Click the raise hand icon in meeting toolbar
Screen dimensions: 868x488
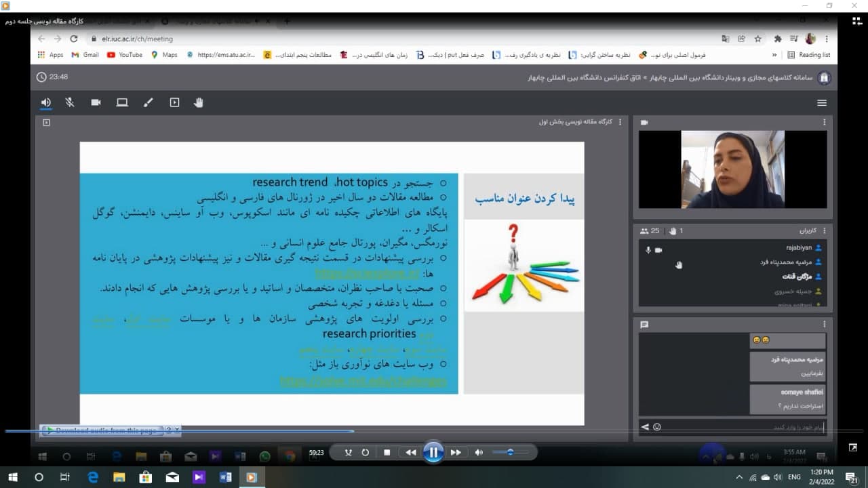pos(199,102)
